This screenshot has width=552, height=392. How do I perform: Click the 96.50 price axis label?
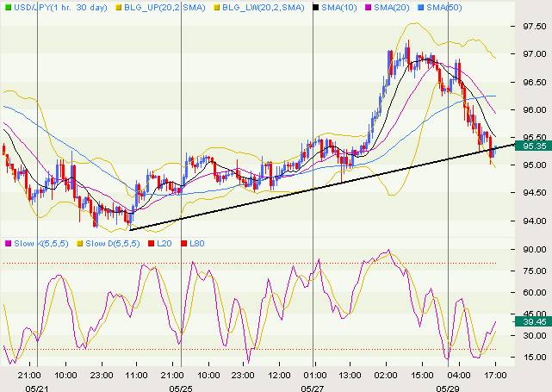tap(535, 82)
